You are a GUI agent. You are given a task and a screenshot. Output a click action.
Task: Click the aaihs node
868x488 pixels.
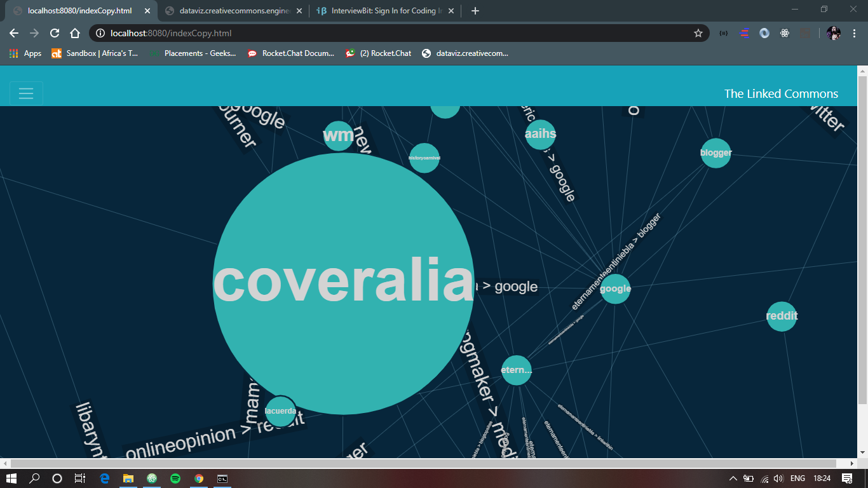pos(541,134)
